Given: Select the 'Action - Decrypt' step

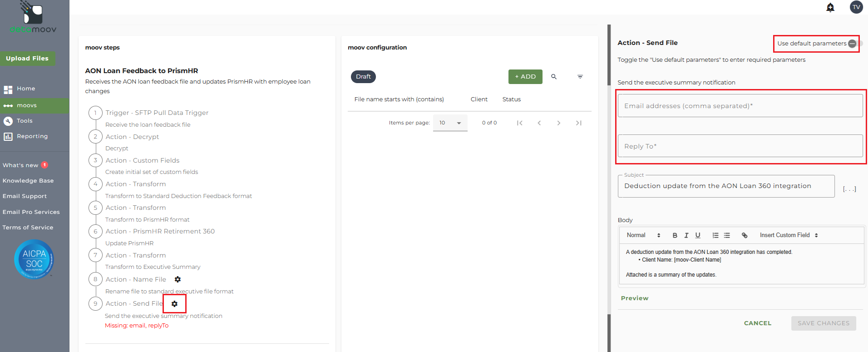Looking at the screenshot, I should [x=132, y=137].
